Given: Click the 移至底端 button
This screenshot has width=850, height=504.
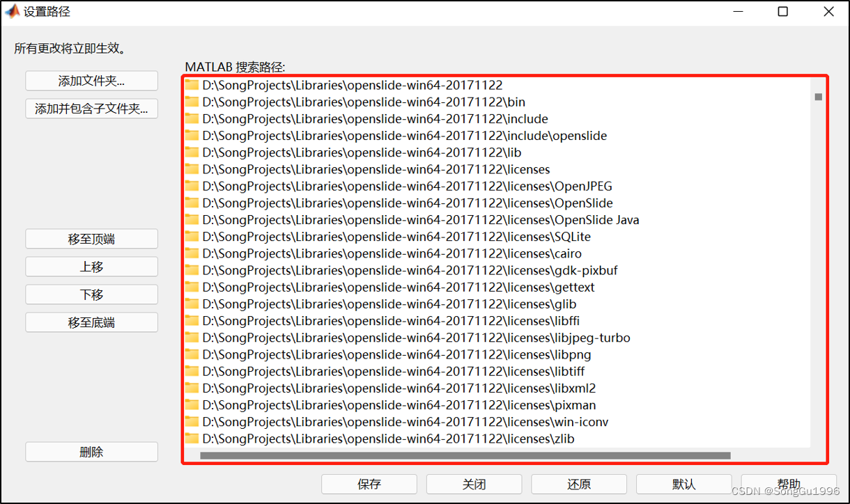Looking at the screenshot, I should pyautogui.click(x=92, y=322).
